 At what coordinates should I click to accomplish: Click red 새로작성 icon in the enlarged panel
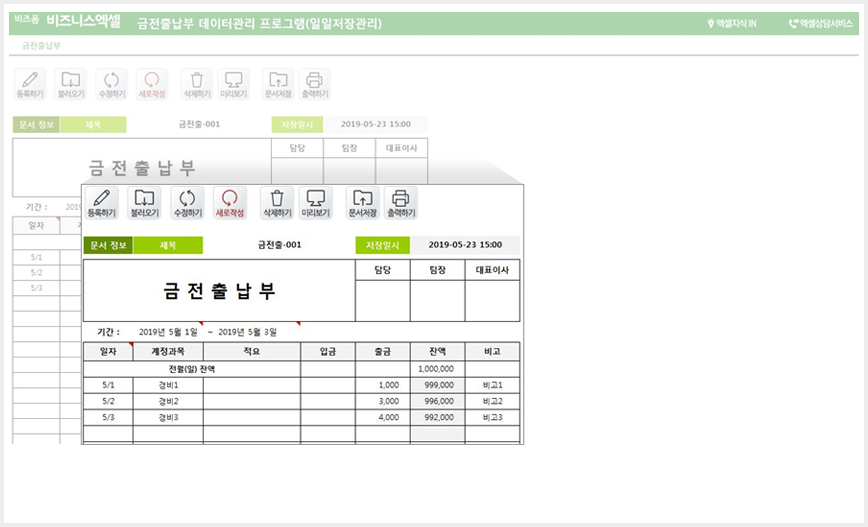click(230, 203)
